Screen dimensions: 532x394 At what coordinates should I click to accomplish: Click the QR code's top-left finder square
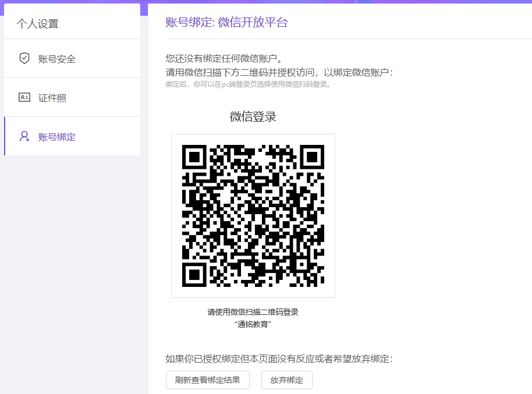pos(194,157)
